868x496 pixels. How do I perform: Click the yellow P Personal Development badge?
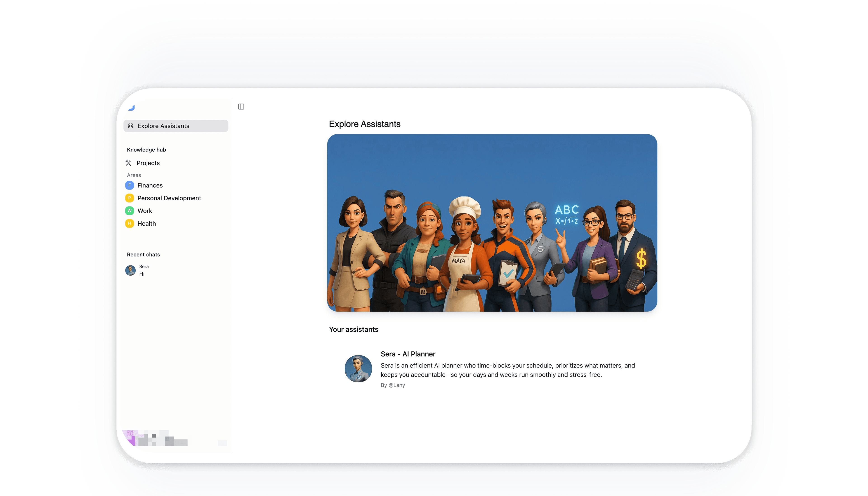point(129,198)
